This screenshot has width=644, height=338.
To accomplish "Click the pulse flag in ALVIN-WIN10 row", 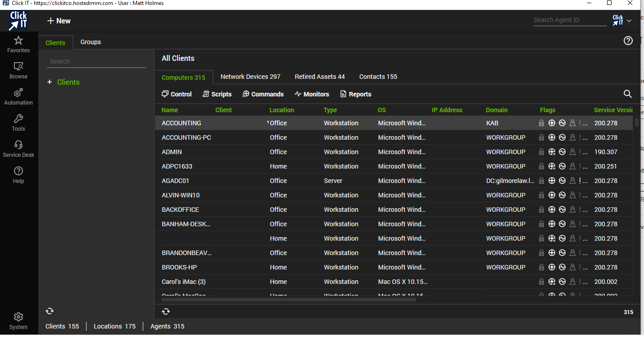I will [562, 195].
